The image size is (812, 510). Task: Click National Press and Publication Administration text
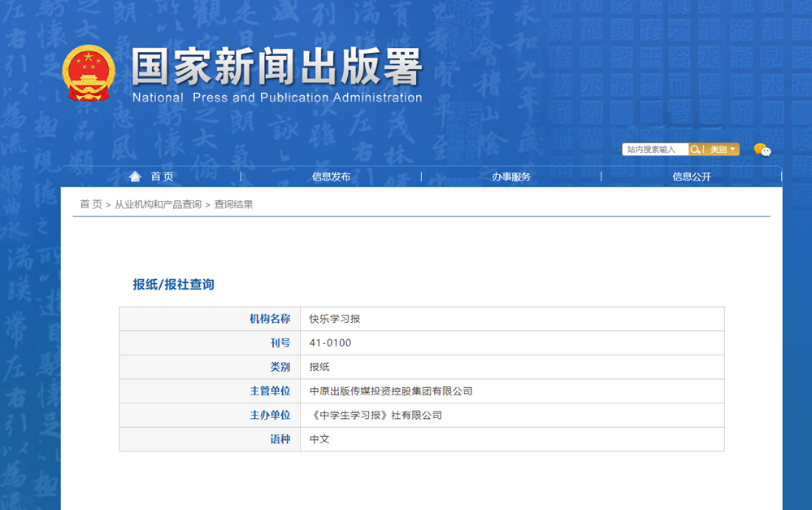tap(277, 98)
